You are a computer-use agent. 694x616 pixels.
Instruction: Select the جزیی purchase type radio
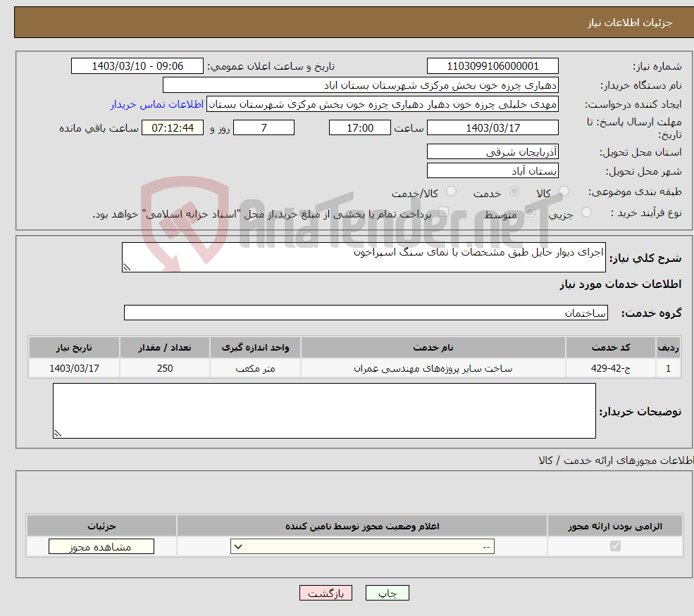coord(586,213)
